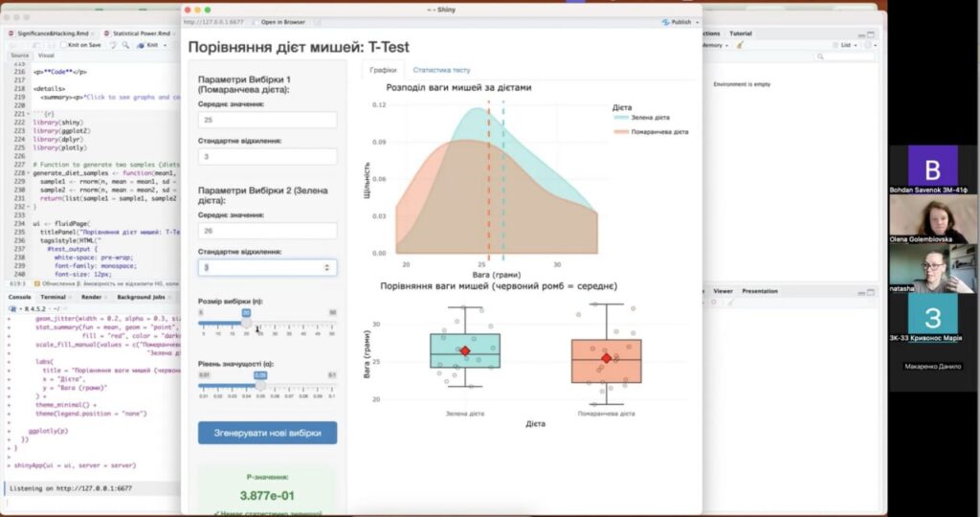Open the List view dropdown in Environment pane
Viewport: 980px width, 517px height.
coord(848,45)
